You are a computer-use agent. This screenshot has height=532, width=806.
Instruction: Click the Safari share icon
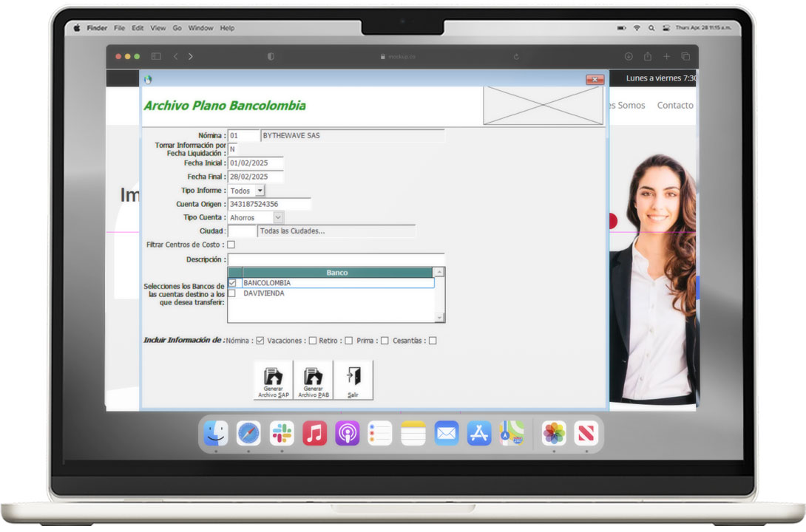[648, 56]
